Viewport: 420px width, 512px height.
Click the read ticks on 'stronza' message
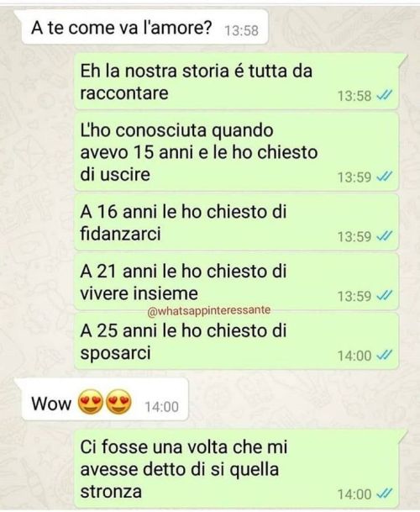384,494
